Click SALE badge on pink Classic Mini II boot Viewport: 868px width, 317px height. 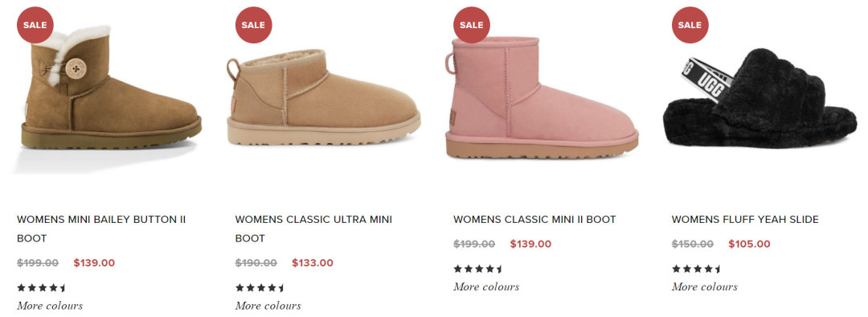tap(472, 25)
